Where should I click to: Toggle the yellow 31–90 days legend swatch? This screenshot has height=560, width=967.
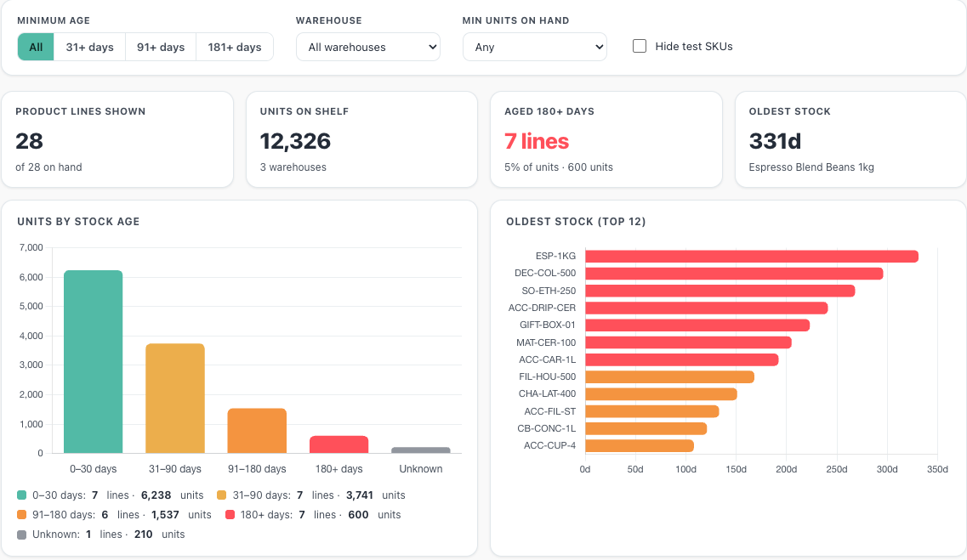(222, 495)
